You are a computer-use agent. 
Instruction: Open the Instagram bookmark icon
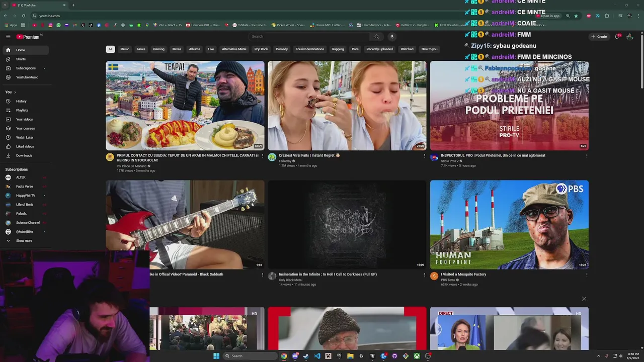tap(50, 25)
